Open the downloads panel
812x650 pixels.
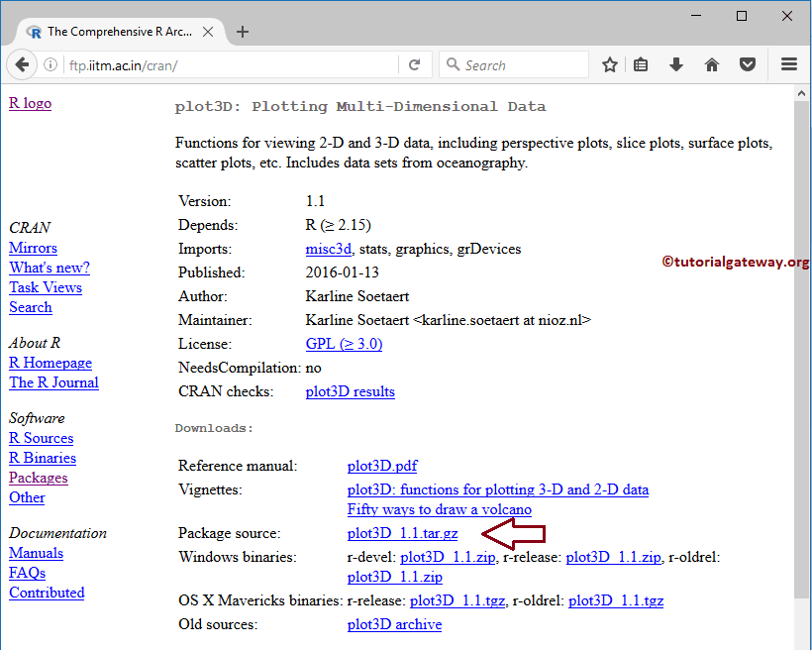[676, 64]
